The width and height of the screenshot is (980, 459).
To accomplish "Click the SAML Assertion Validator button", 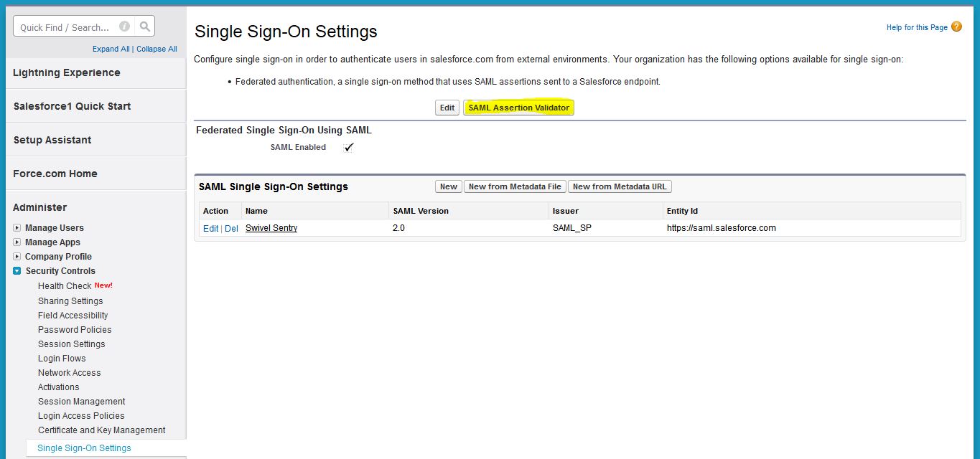I will pyautogui.click(x=518, y=107).
